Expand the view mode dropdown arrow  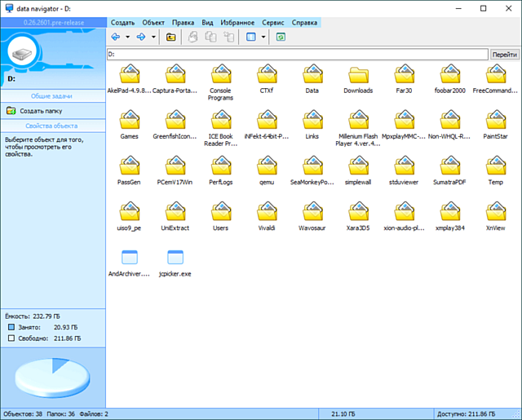point(263,38)
